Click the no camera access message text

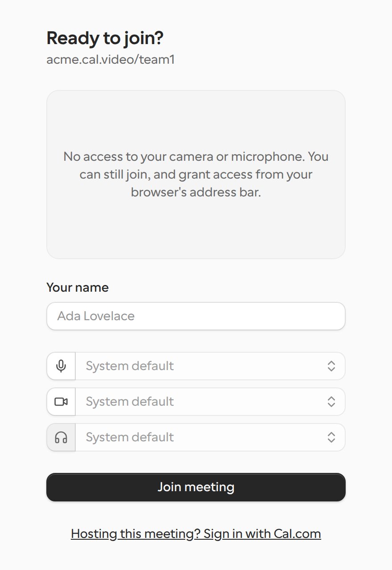[x=196, y=175]
